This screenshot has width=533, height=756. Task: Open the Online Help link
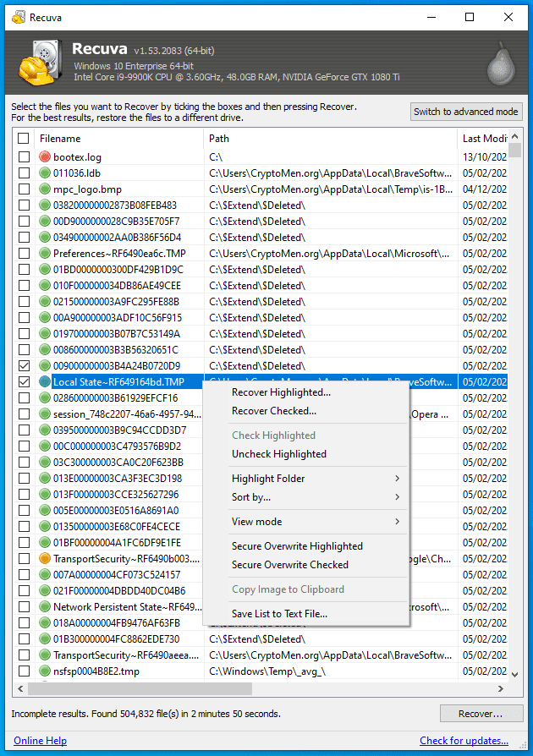(40, 741)
